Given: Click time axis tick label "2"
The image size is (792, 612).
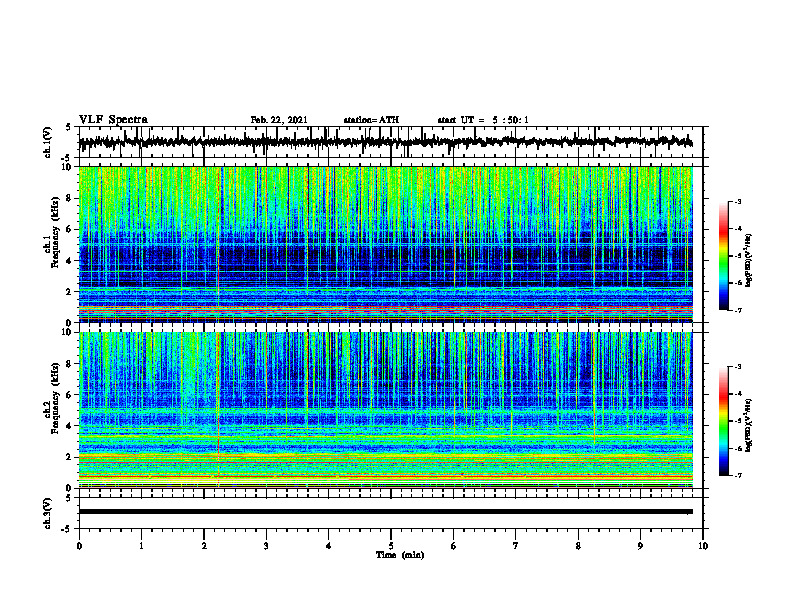Looking at the screenshot, I should (x=204, y=546).
